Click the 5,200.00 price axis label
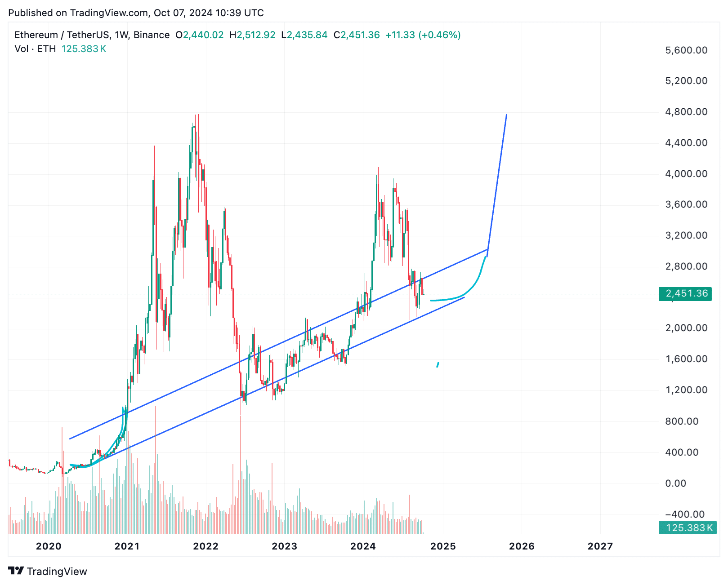The height and width of the screenshot is (585, 728). 686,81
